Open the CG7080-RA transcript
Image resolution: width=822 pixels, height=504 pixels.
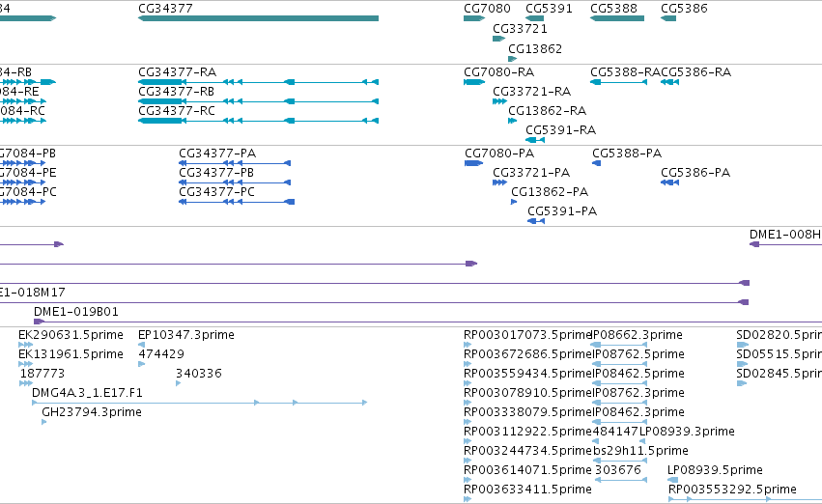474,82
